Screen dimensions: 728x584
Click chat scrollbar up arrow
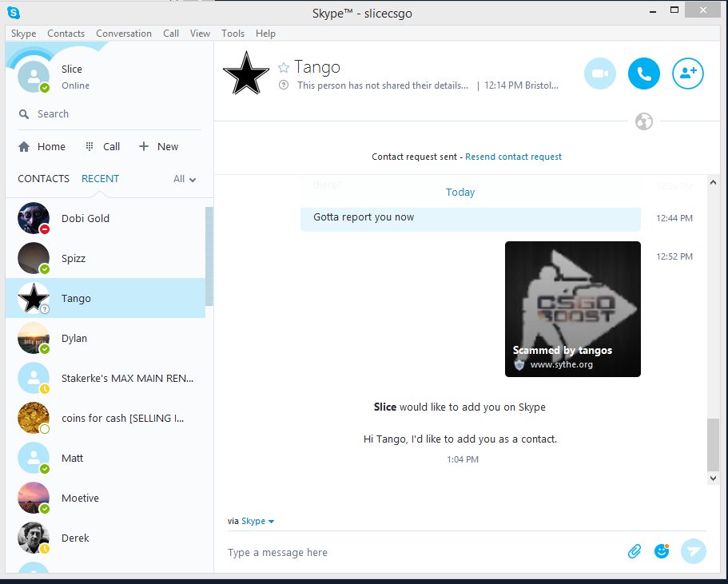click(713, 182)
